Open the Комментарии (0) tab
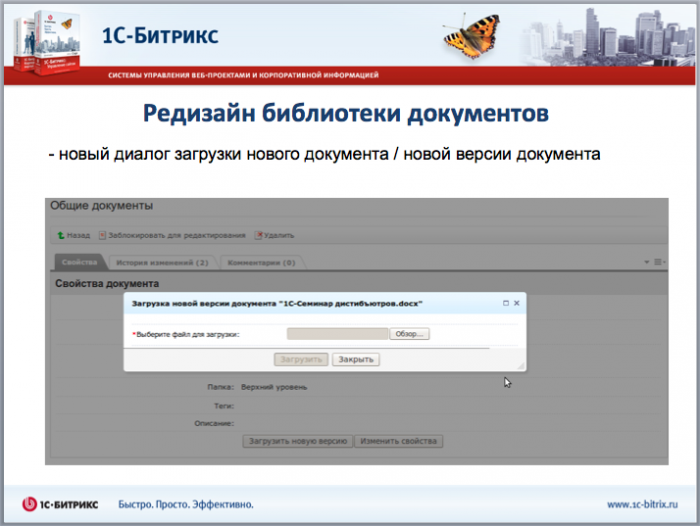Screen dimensions: 700x526 pos(262,263)
